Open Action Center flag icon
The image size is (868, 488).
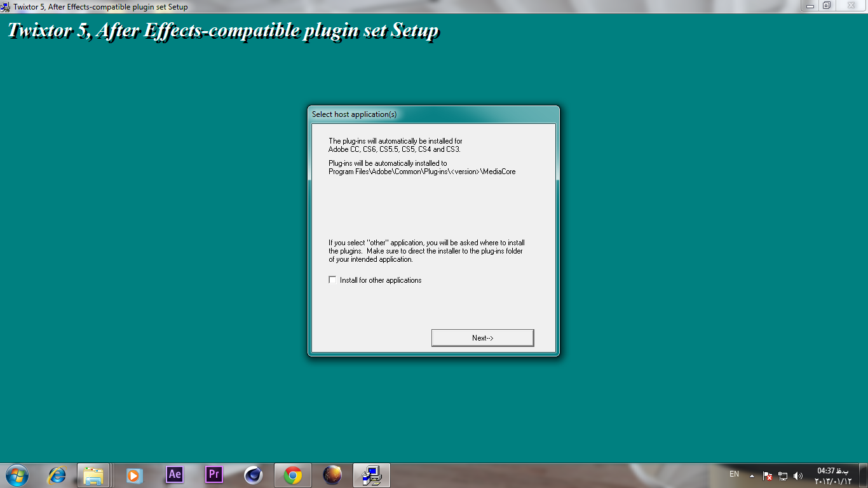(768, 475)
